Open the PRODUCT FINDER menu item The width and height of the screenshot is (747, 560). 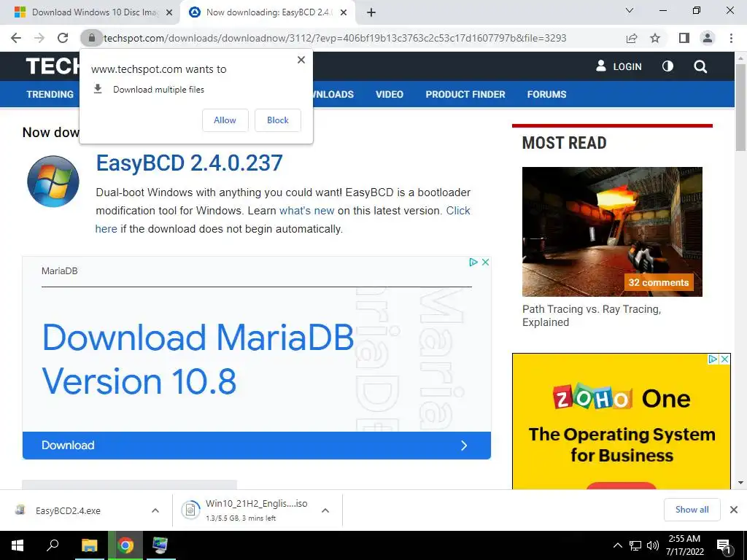[x=465, y=94]
